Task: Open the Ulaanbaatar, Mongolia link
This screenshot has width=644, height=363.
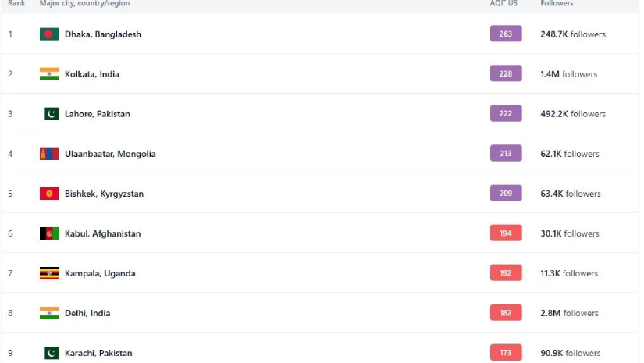Action: pyautogui.click(x=110, y=154)
